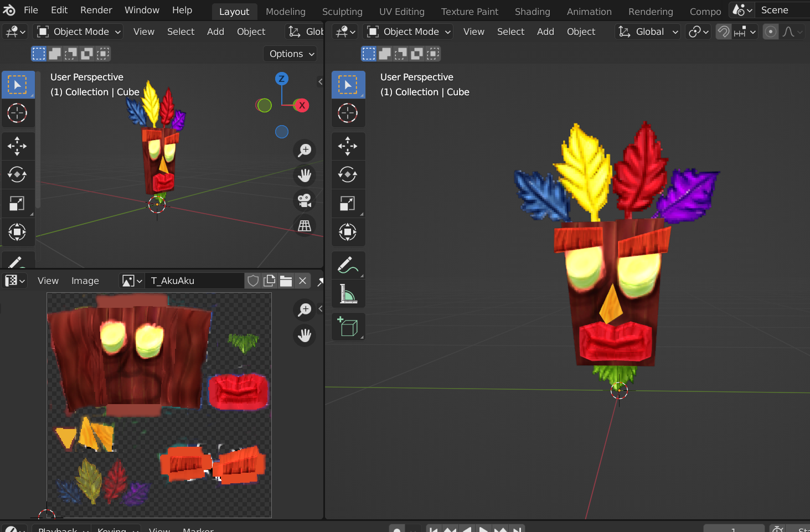This screenshot has width=810, height=532.
Task: Toggle fake user shield for T_AkuAku
Action: coord(253,281)
